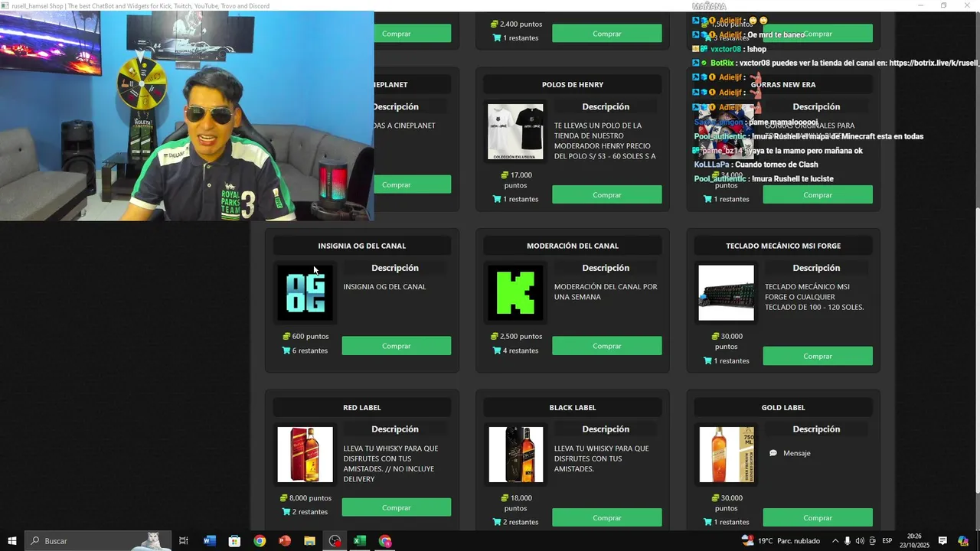This screenshot has height=551, width=980.
Task: Click the cart icon beside 6 restantes
Action: click(286, 350)
